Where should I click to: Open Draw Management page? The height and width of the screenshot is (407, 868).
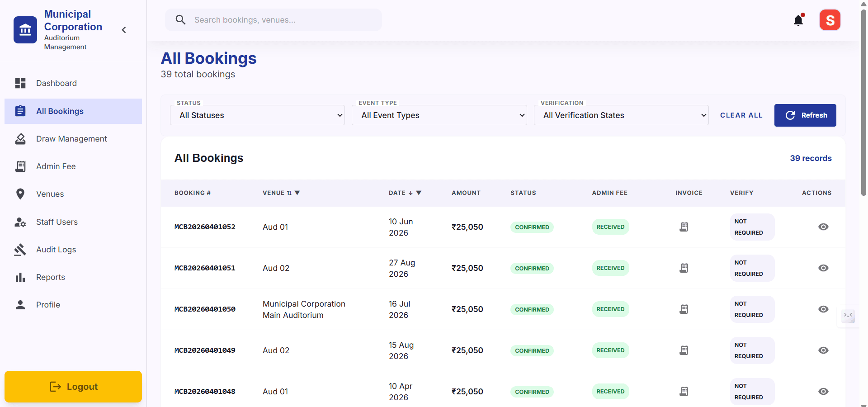73,139
